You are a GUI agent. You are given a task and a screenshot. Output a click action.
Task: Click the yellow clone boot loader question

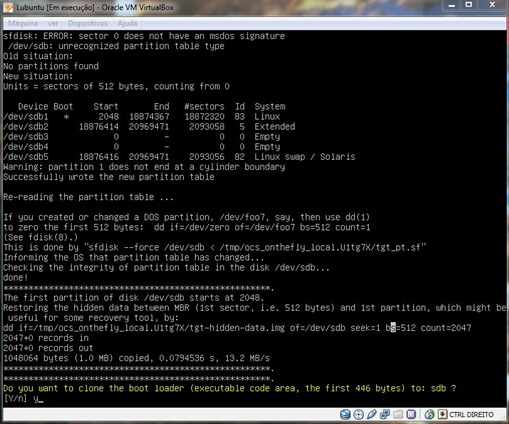tap(230, 388)
